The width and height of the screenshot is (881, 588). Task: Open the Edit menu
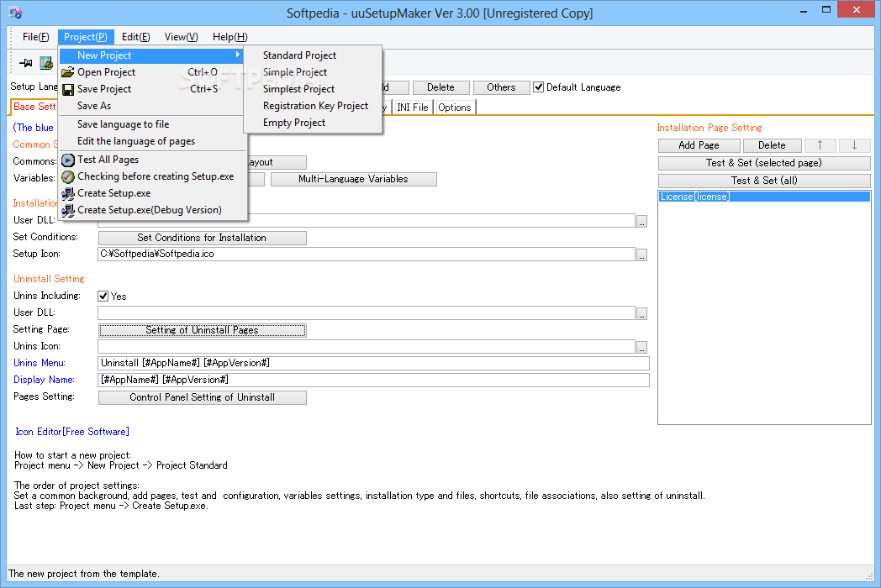tap(135, 37)
